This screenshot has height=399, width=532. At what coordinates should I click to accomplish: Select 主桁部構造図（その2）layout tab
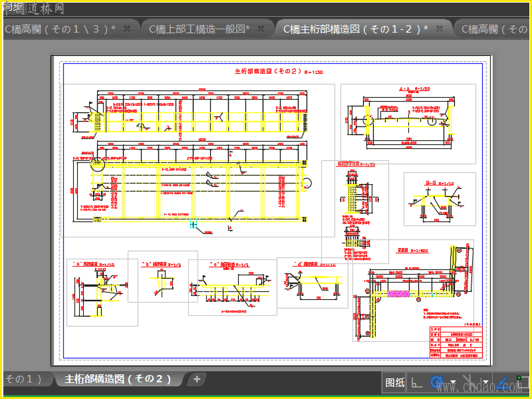point(118,379)
